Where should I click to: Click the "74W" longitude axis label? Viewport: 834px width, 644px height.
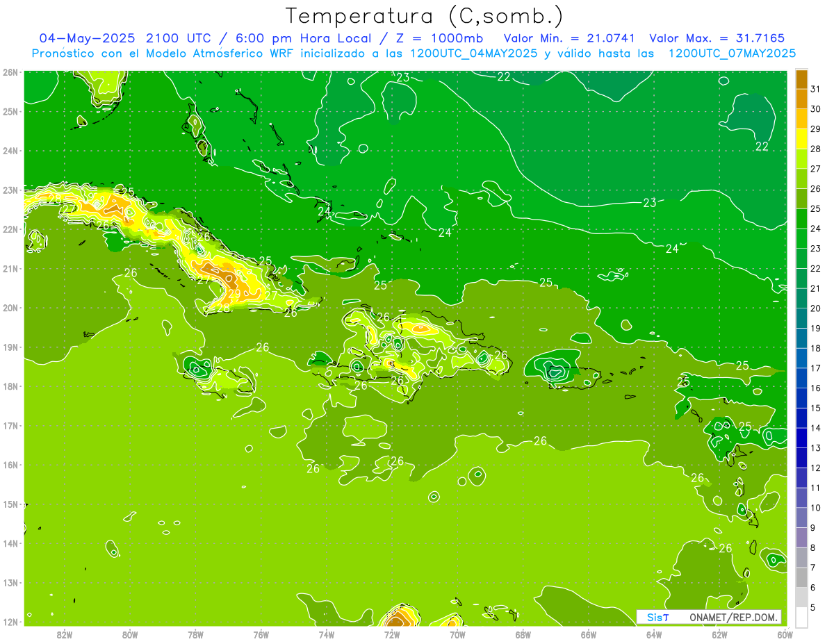(x=327, y=634)
